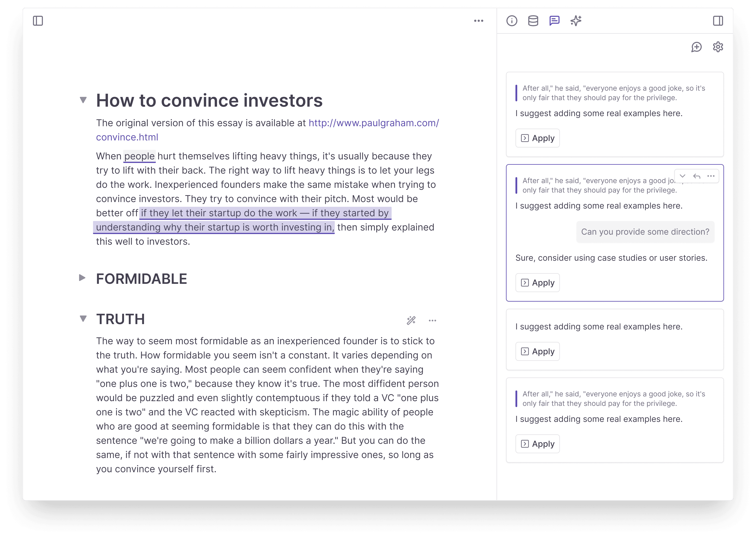Image resolution: width=756 pixels, height=538 pixels.
Task: Click Apply in the first comment card
Action: 537,138
